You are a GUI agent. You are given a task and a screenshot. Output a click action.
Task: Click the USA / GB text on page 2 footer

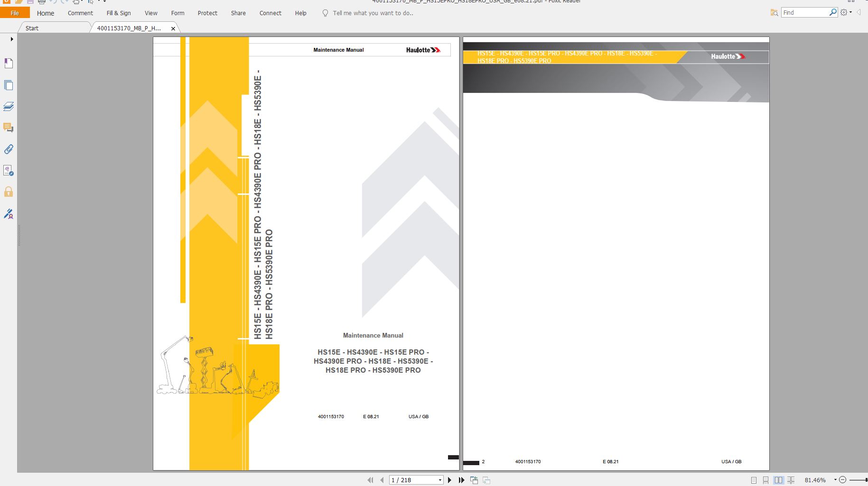(731, 461)
